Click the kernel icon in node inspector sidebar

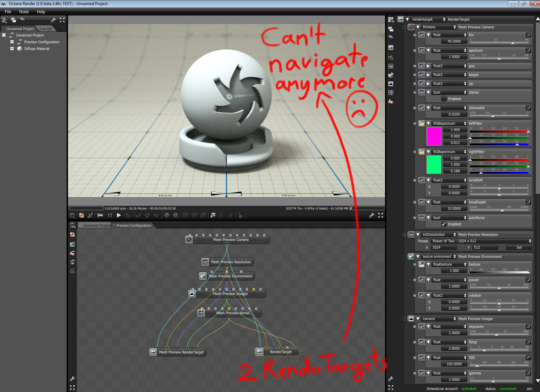[x=391, y=93]
